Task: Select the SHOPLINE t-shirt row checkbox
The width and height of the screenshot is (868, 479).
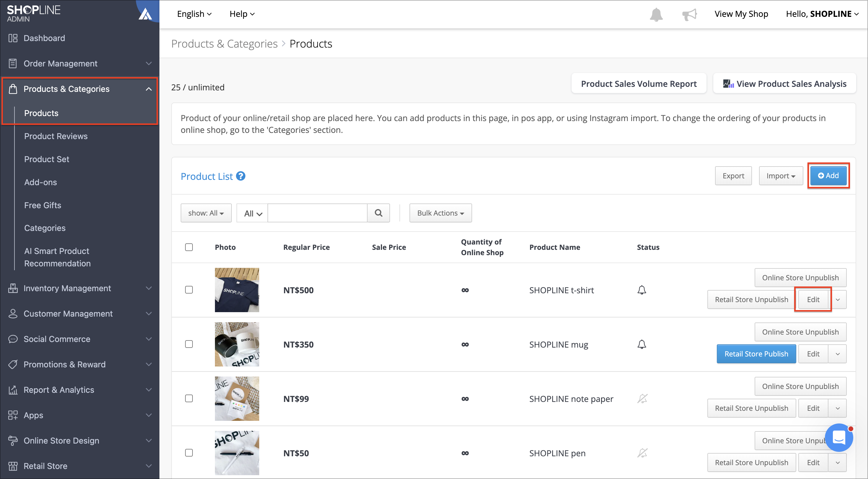Action: click(189, 290)
